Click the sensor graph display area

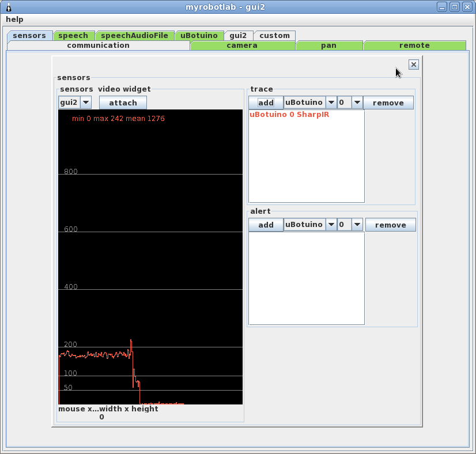click(x=150, y=257)
